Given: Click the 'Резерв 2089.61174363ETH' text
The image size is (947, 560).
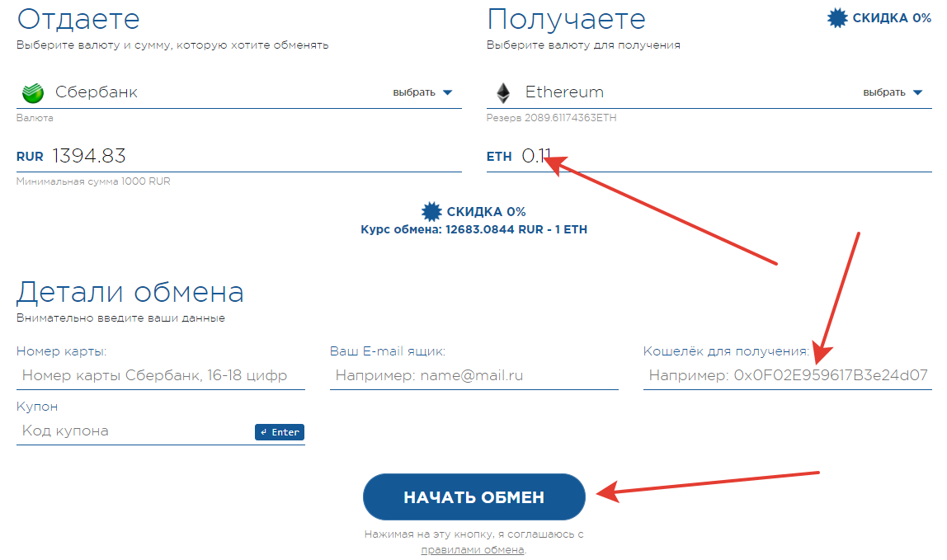Looking at the screenshot, I should click(551, 118).
